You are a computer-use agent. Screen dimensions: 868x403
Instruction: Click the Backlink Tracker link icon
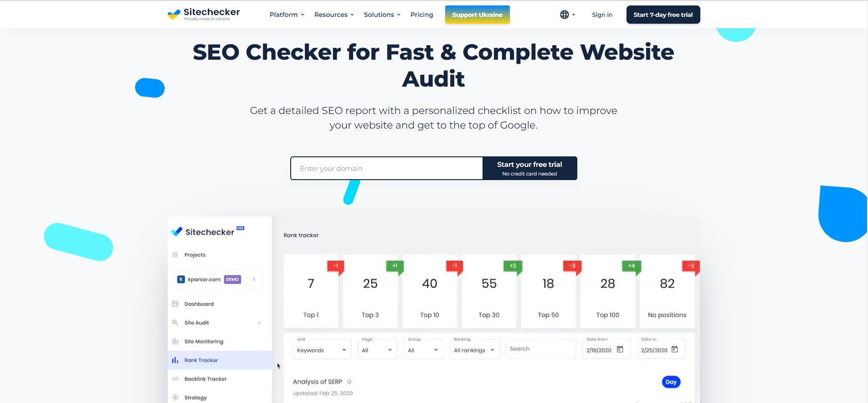click(x=175, y=379)
